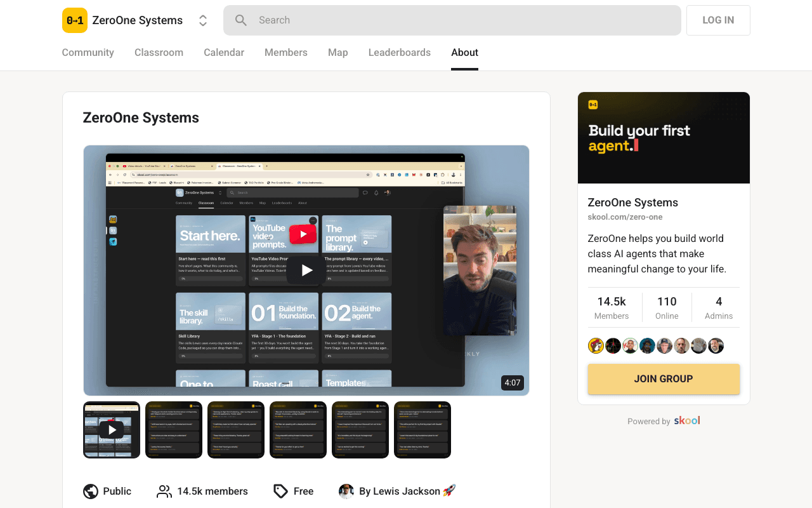
Task: Click the Build your first agent banner
Action: click(664, 138)
